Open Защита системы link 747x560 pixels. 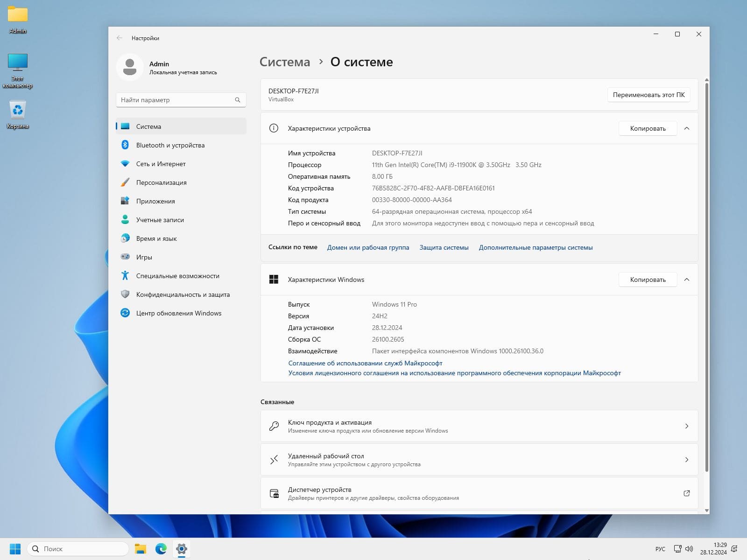pos(444,247)
